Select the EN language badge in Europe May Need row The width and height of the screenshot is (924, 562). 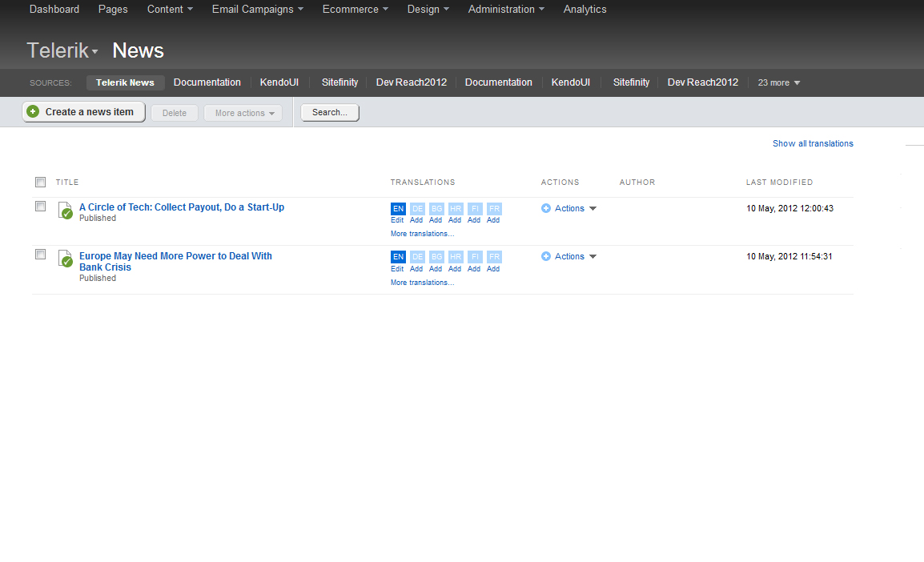click(x=399, y=257)
